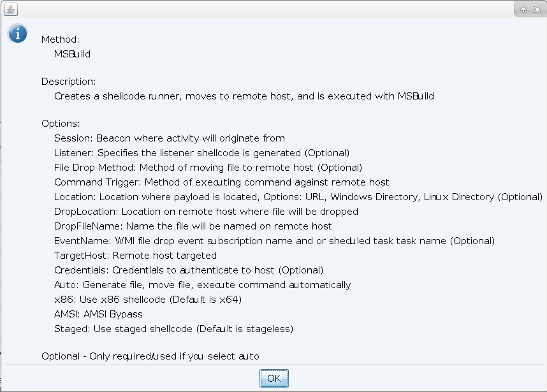Screen dimensions: 547x392
Task: Click the DropLocation option line
Action: coord(206,212)
